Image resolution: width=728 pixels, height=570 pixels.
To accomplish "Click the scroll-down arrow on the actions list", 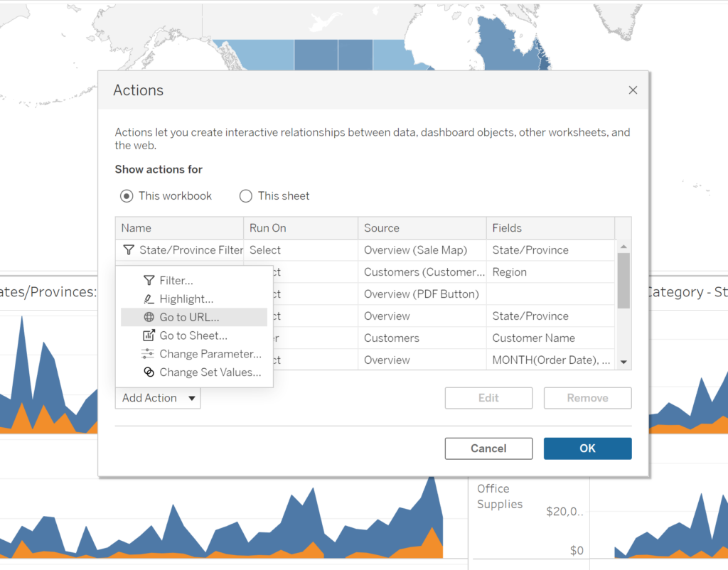I will click(x=624, y=362).
